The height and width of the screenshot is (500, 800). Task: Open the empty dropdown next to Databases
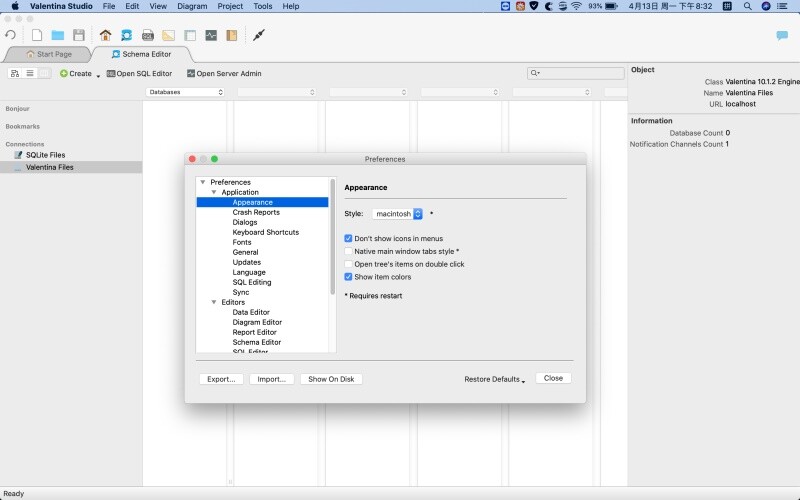tap(277, 92)
